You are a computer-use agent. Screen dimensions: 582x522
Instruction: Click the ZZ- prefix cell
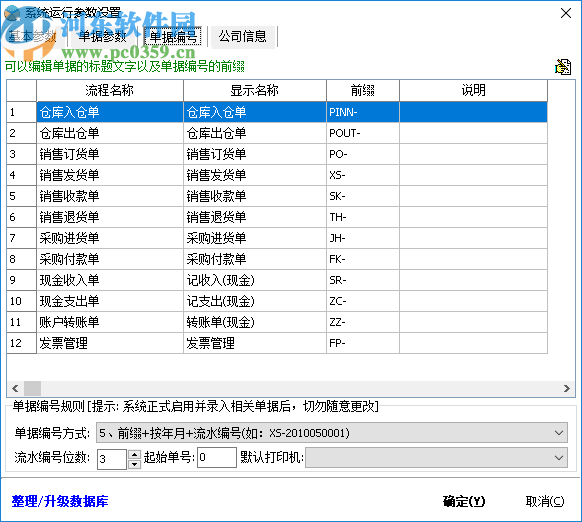[363, 322]
